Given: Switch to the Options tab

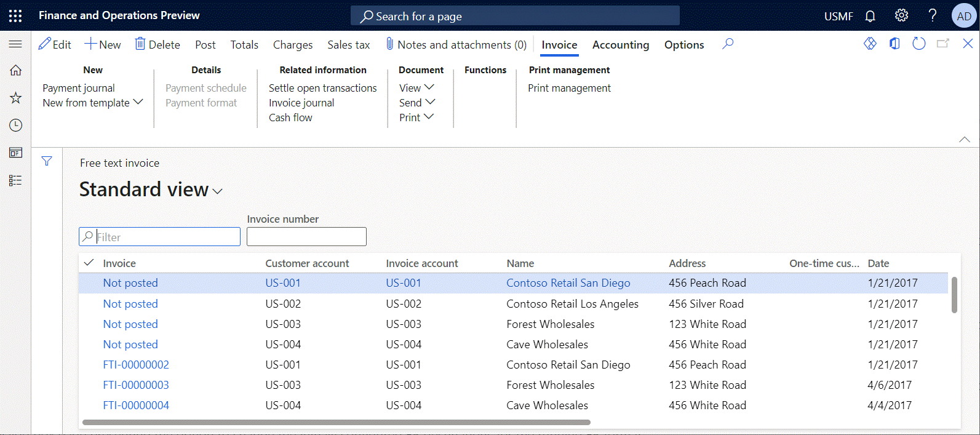Looking at the screenshot, I should (684, 45).
